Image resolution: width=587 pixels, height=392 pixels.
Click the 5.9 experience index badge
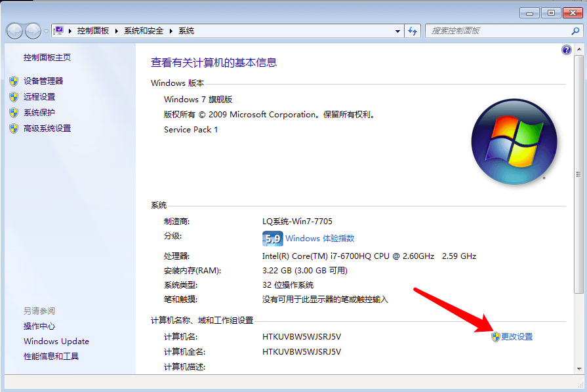(273, 239)
